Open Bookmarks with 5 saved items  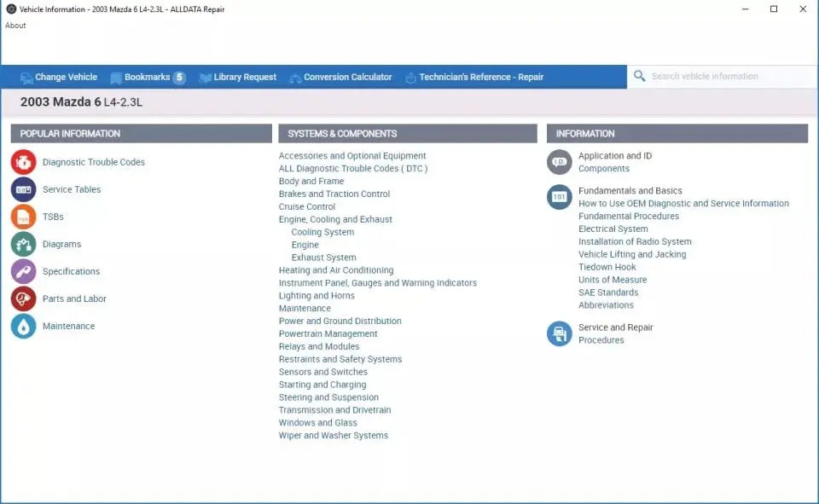148,78
